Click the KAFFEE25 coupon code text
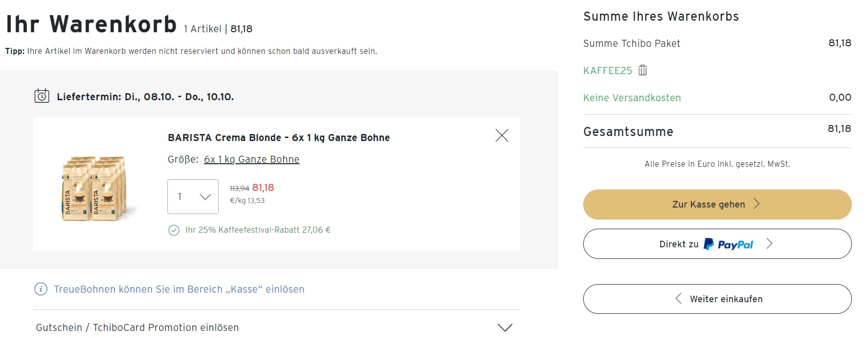 (x=607, y=71)
